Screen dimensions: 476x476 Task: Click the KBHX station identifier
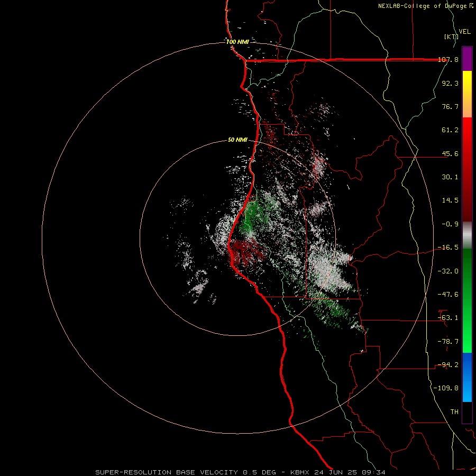[x=300, y=472]
